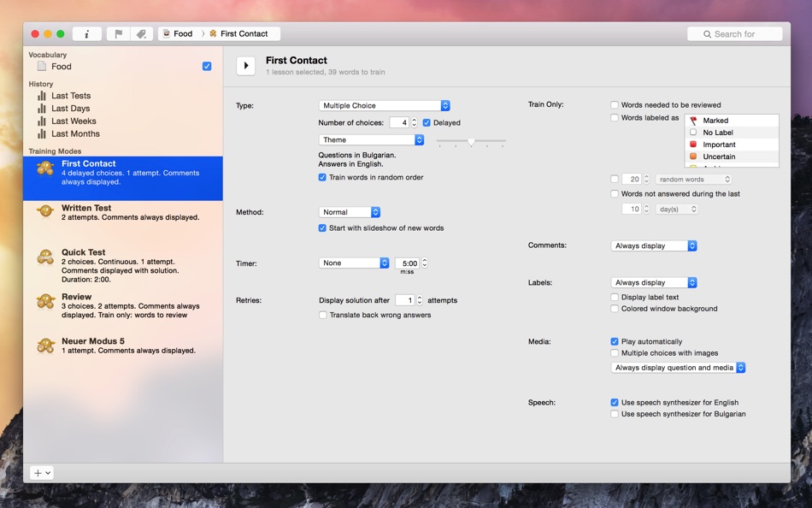Adjust the difficulty slider next to Theme
Screen dimensions: 812x508
[471, 141]
